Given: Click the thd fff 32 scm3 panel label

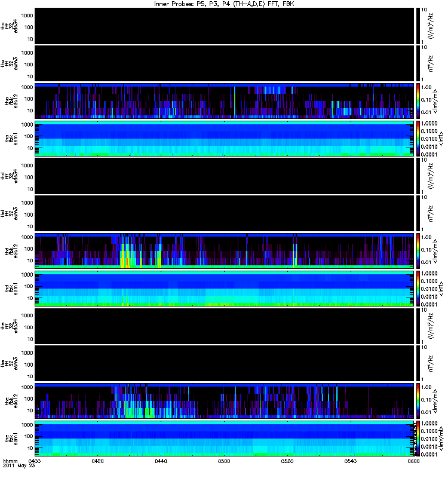Looking at the screenshot, I should pyautogui.click(x=10, y=214).
